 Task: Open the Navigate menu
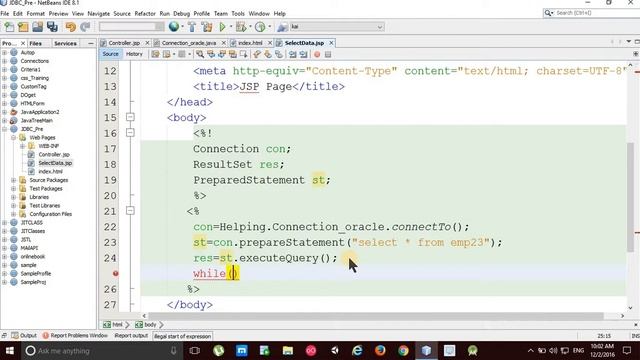coord(98,13)
